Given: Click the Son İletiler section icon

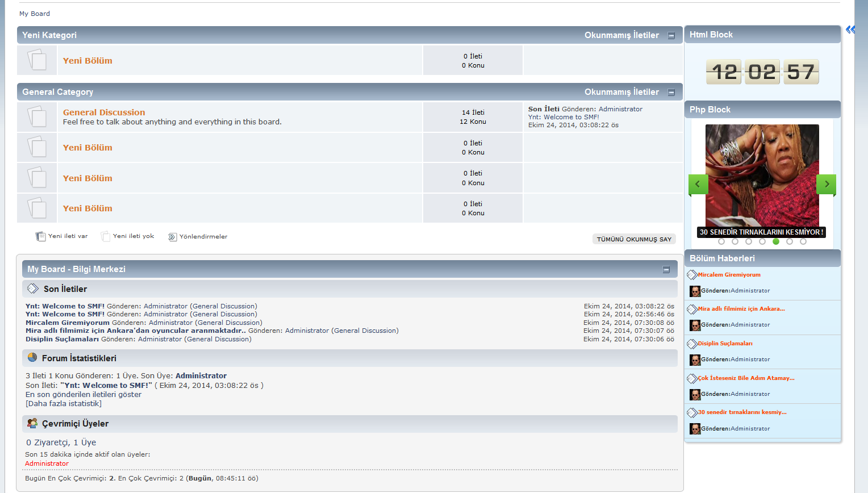Looking at the screenshot, I should [x=33, y=289].
